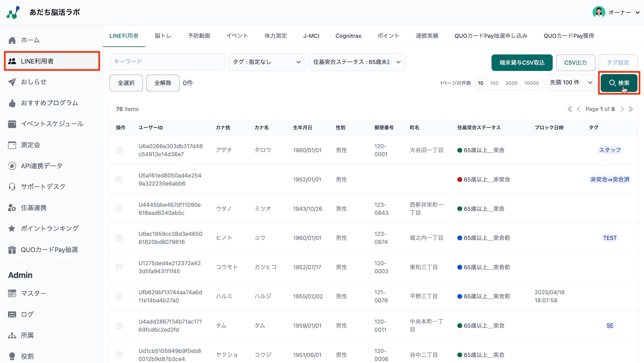Viewport: 644px width, 363px height.
Task: Set page size to 100 items
Action: coord(494,83)
